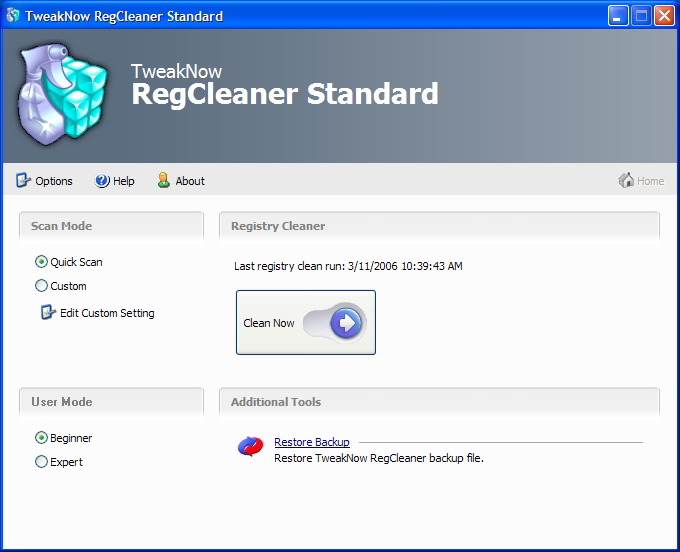The width and height of the screenshot is (680, 552).
Task: Click the 'TweakNow' banner text
Action: (x=177, y=72)
